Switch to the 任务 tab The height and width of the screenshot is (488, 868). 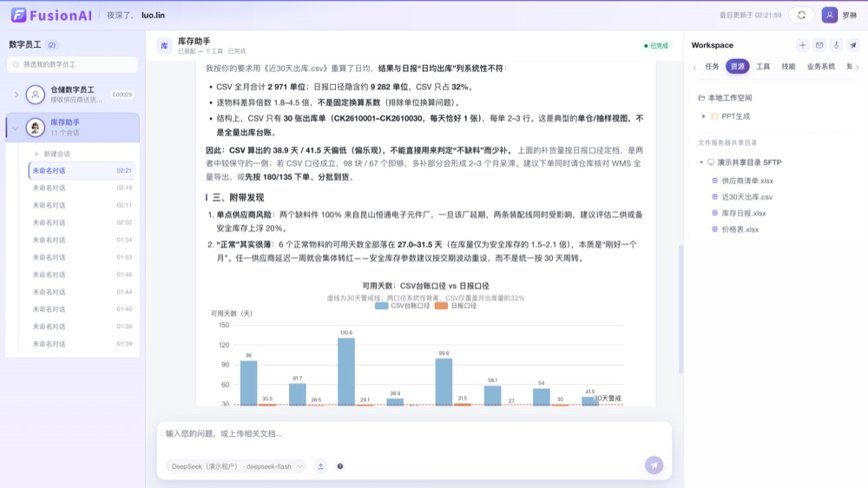[712, 67]
